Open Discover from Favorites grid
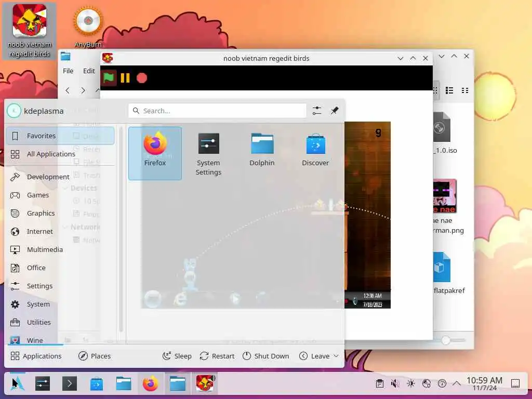The height and width of the screenshot is (399, 532). (315, 149)
